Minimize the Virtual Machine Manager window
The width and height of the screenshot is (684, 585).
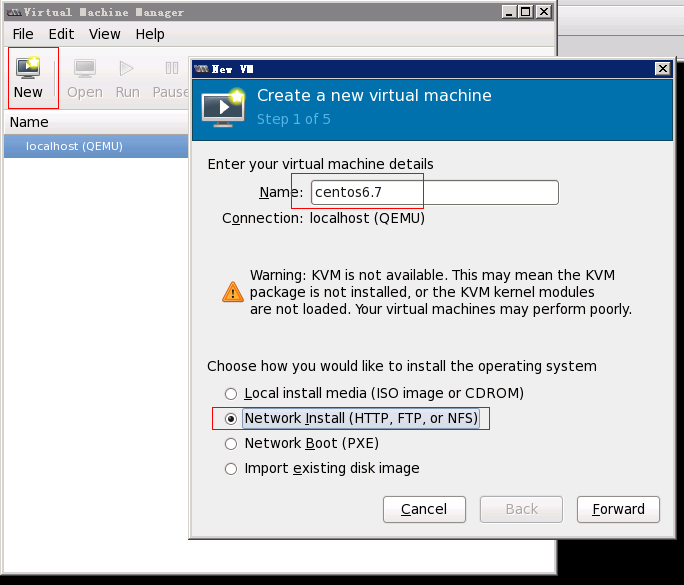point(509,12)
